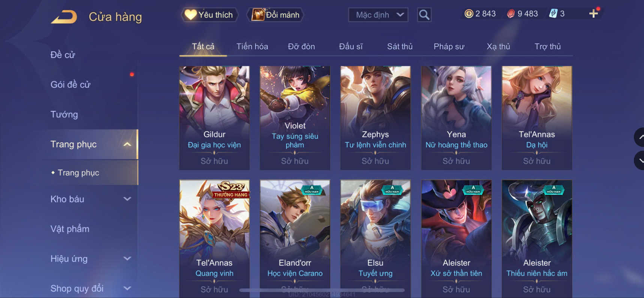Expand the Kho báu sidebar section
The width and height of the screenshot is (644, 298).
pyautogui.click(x=127, y=199)
